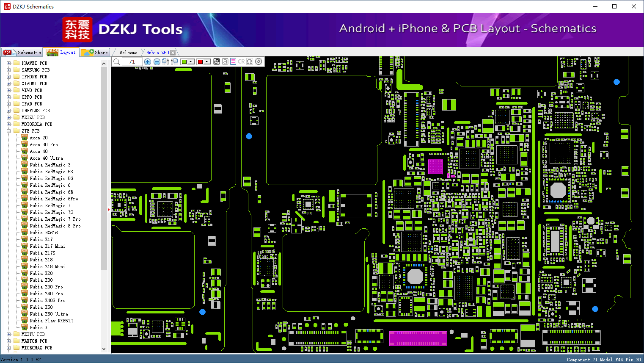Toggle the CR toolbar icon
The width and height of the screenshot is (644, 363).
tap(241, 61)
